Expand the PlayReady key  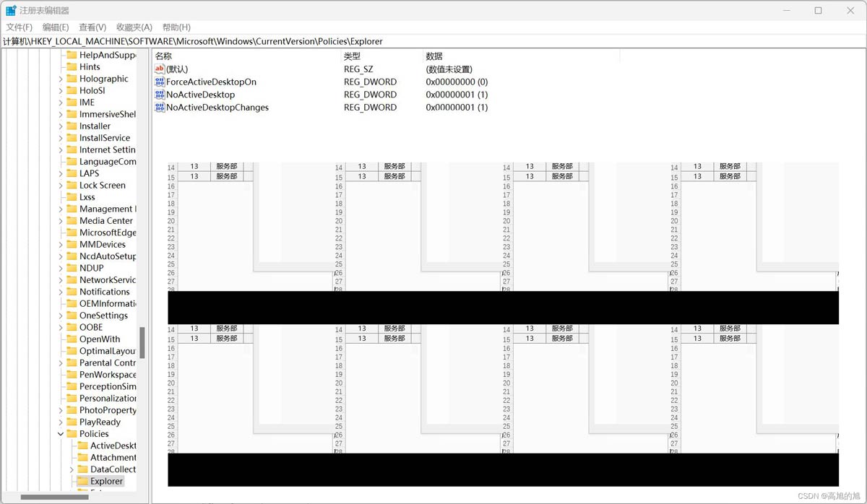pos(61,422)
